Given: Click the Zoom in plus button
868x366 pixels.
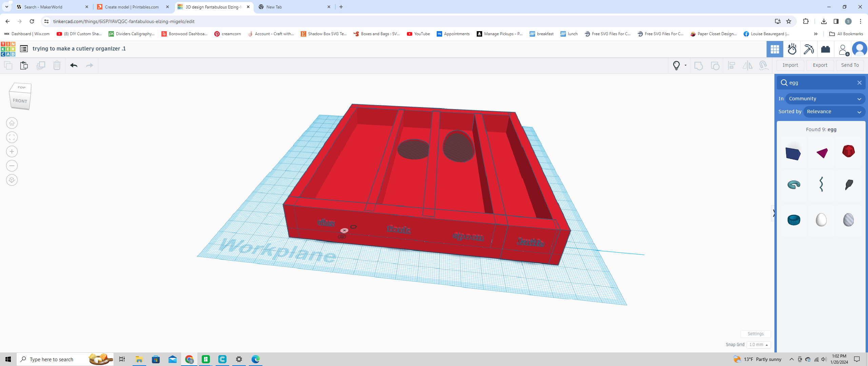Looking at the screenshot, I should (12, 151).
